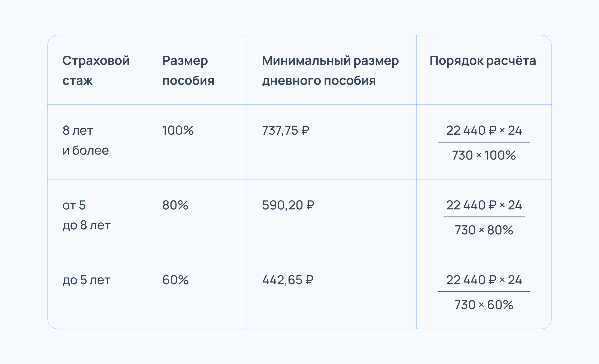Select the 590,20 ₽ value
This screenshot has height=364, width=599.
pyautogui.click(x=288, y=205)
